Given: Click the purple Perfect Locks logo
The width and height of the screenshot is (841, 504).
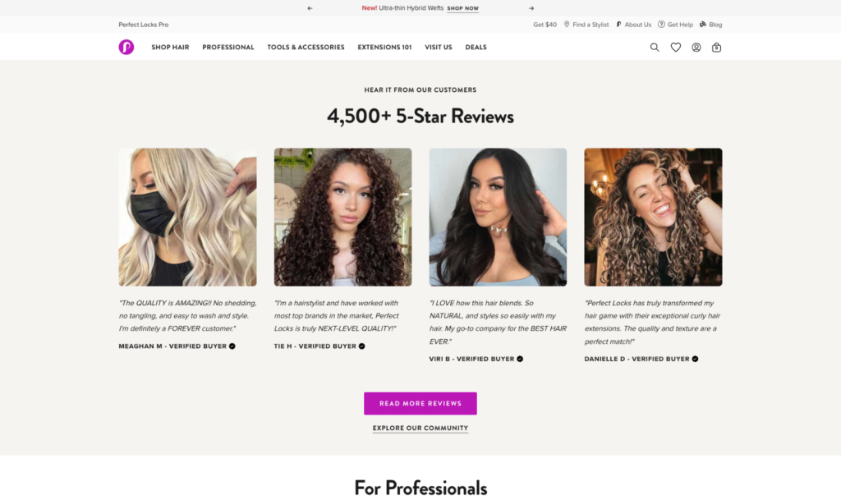Looking at the screenshot, I should coord(126,47).
